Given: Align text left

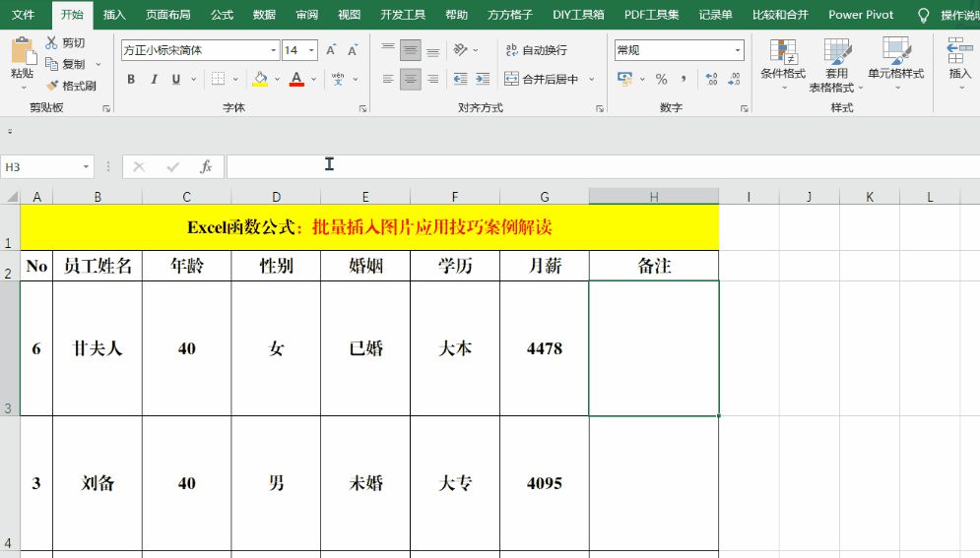Looking at the screenshot, I should coord(388,79).
